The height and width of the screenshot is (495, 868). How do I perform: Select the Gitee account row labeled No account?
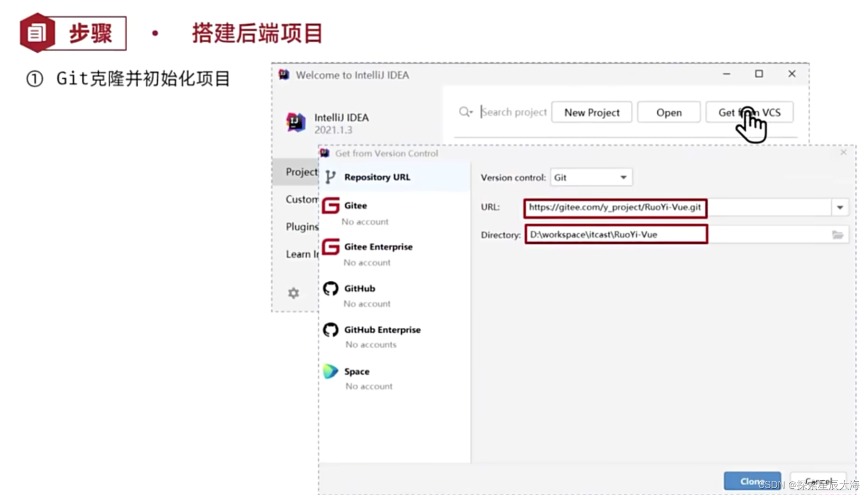[x=365, y=222]
